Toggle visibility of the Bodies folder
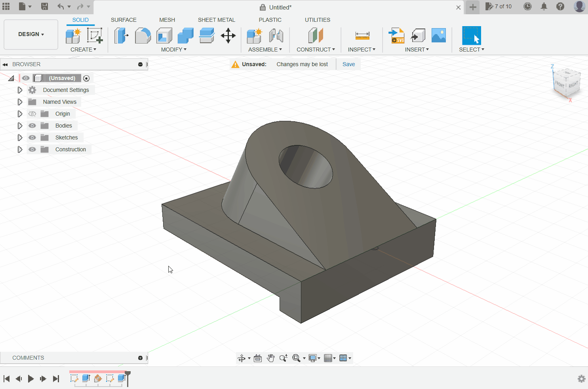Screen dimensions: 588x389 click(32, 126)
